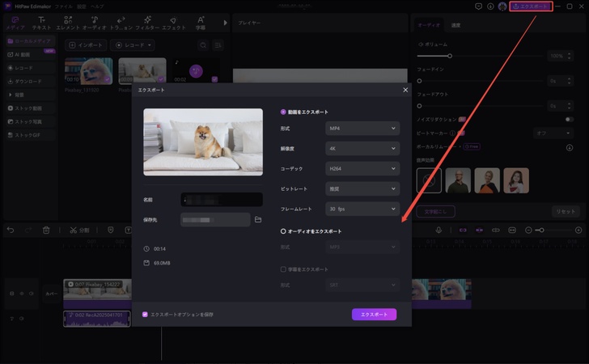Open the 形式 MP4 format dropdown
The image size is (589, 364).
coord(362,129)
